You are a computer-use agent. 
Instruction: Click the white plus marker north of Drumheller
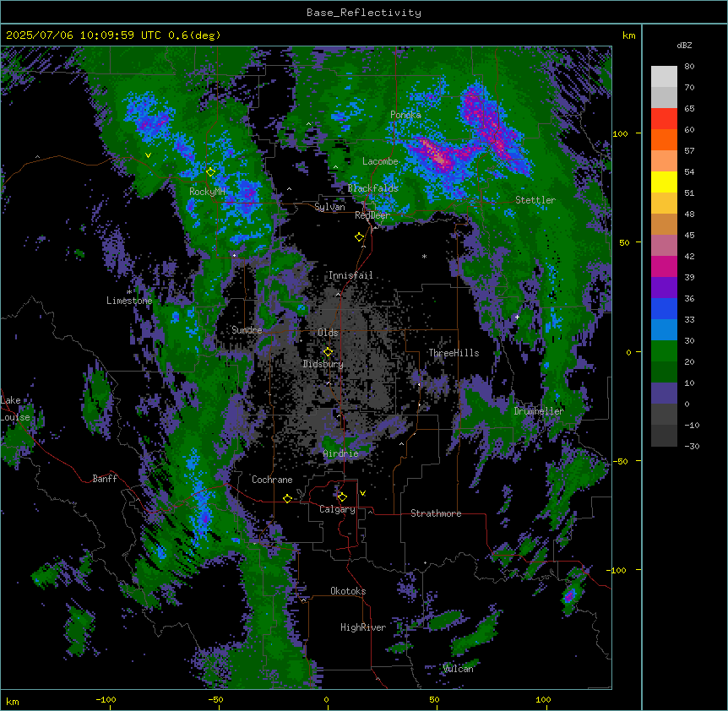pyautogui.click(x=517, y=317)
